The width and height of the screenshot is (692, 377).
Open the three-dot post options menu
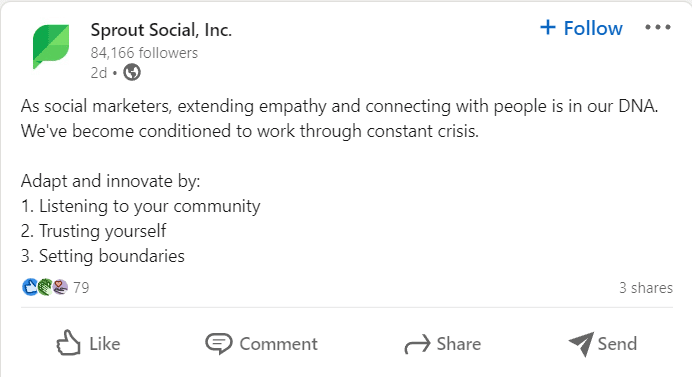tap(658, 27)
